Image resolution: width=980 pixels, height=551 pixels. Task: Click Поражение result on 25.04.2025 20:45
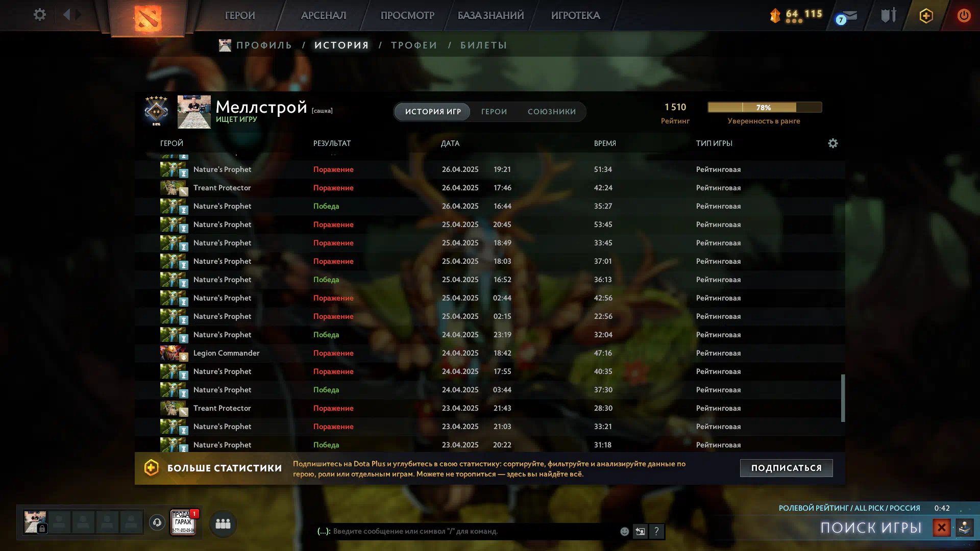333,224
